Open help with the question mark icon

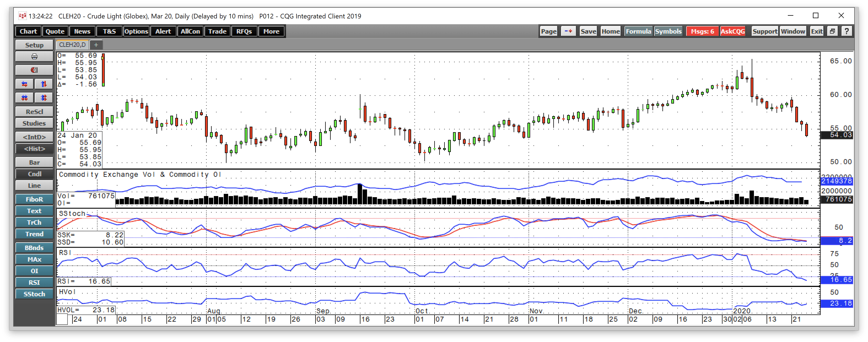pos(847,31)
